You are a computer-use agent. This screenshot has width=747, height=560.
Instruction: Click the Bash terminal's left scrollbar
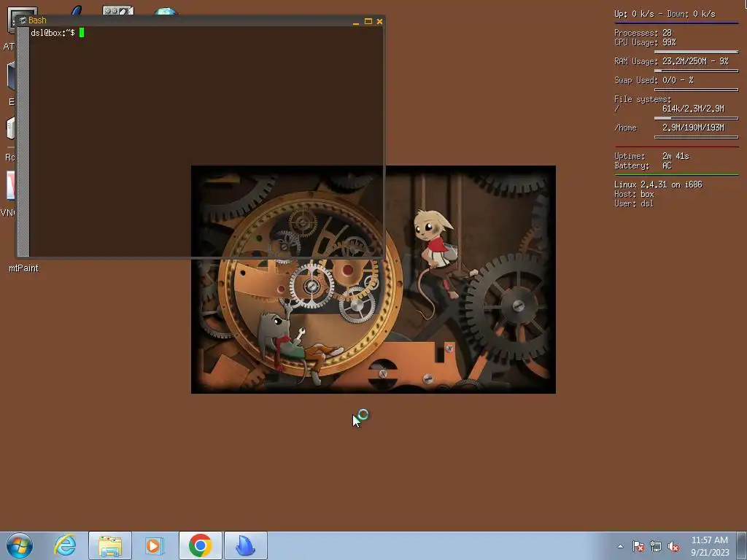23,141
